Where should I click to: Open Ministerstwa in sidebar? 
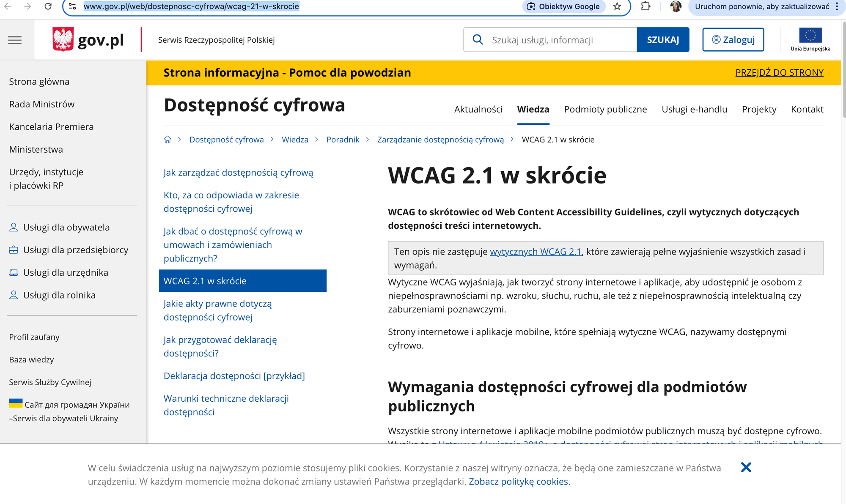click(x=36, y=149)
